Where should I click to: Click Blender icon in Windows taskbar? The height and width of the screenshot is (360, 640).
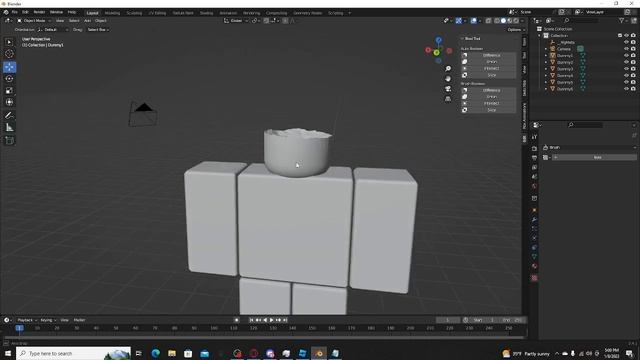(319, 353)
